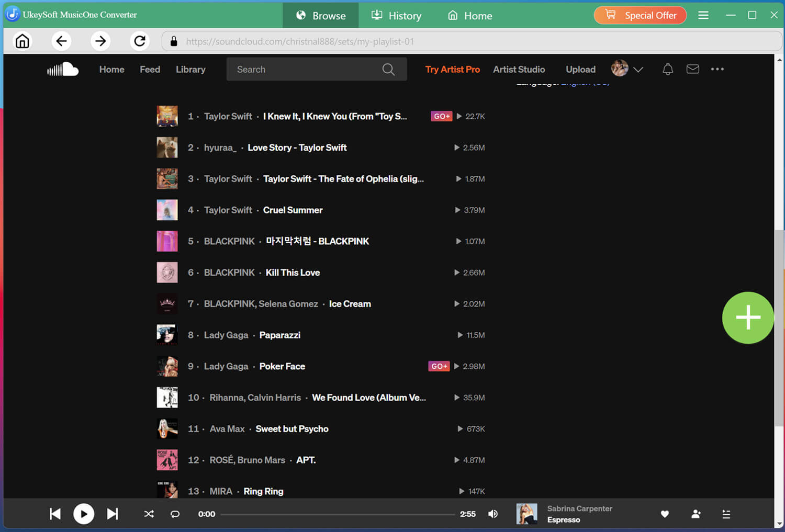Open notifications bell icon
The width and height of the screenshot is (785, 532).
pyautogui.click(x=668, y=69)
